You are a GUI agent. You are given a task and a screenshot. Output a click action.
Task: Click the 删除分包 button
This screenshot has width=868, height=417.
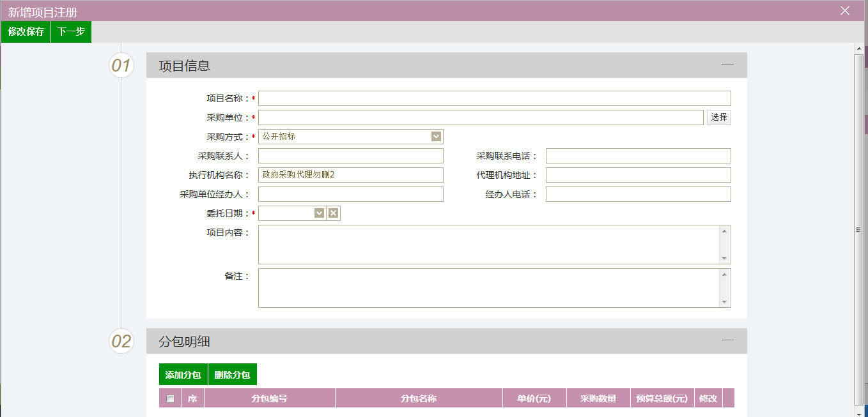[x=232, y=375]
